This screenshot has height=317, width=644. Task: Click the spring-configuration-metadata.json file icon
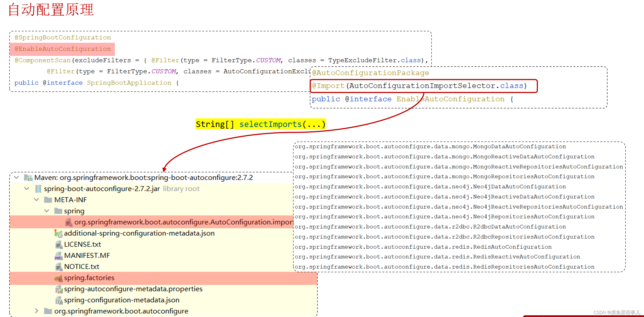point(59,300)
